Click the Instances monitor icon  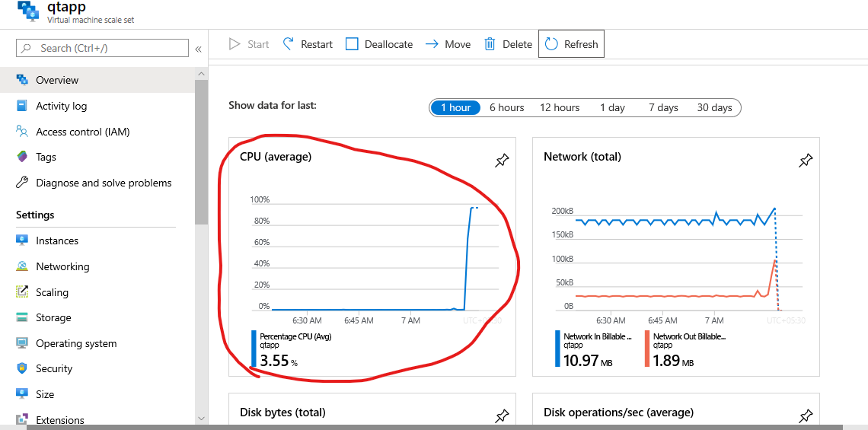(22, 240)
